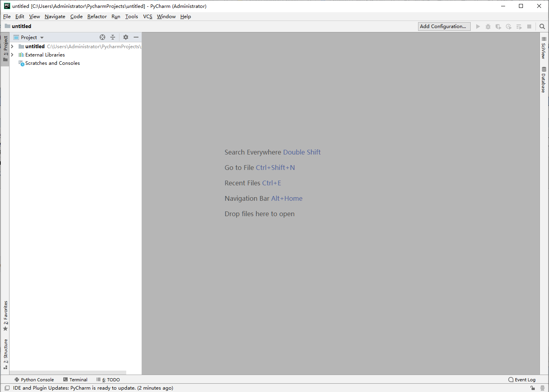
Task: Click the Add Configuration button
Action: coord(444,26)
